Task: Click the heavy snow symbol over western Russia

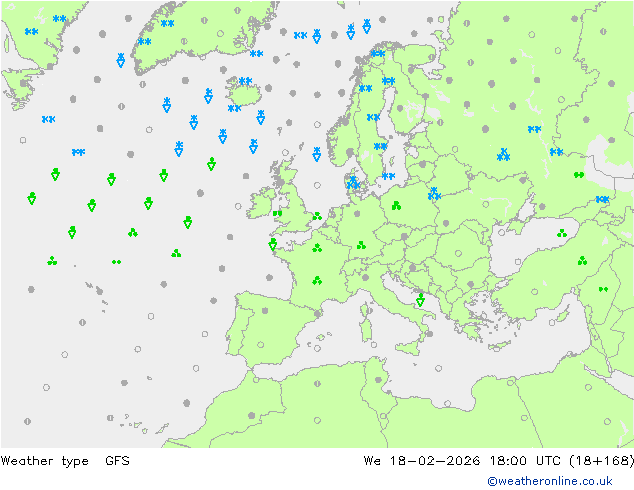Action: click(503, 154)
